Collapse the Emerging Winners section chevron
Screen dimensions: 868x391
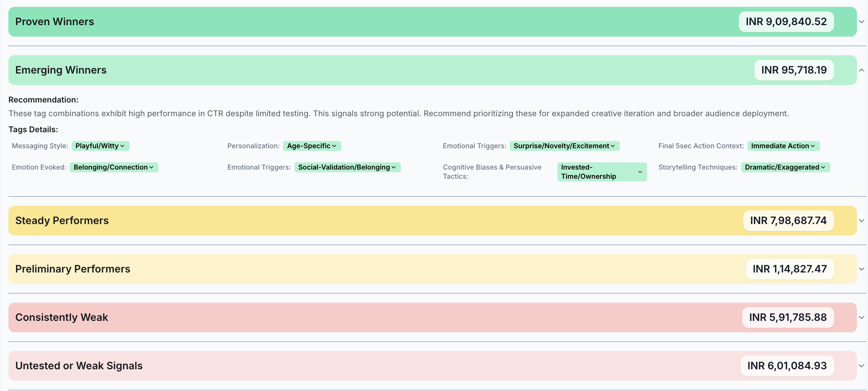861,70
